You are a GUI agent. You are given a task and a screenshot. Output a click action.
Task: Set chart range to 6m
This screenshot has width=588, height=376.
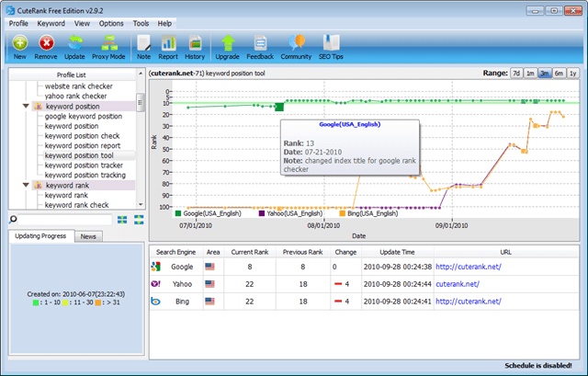click(559, 74)
